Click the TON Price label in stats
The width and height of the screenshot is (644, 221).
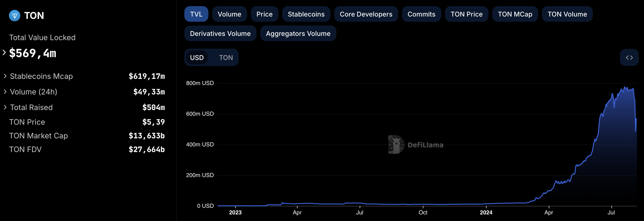click(x=27, y=122)
